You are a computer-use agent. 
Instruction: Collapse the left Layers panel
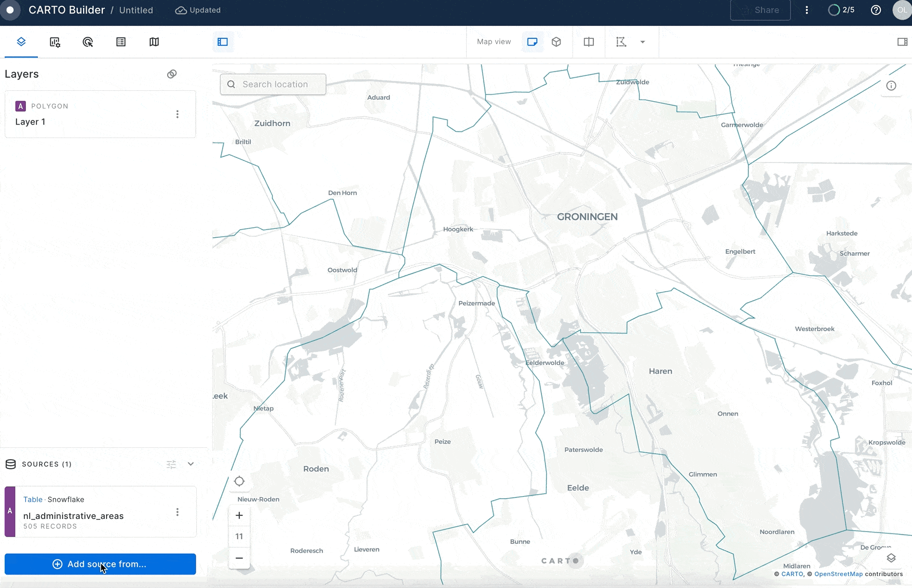click(223, 42)
